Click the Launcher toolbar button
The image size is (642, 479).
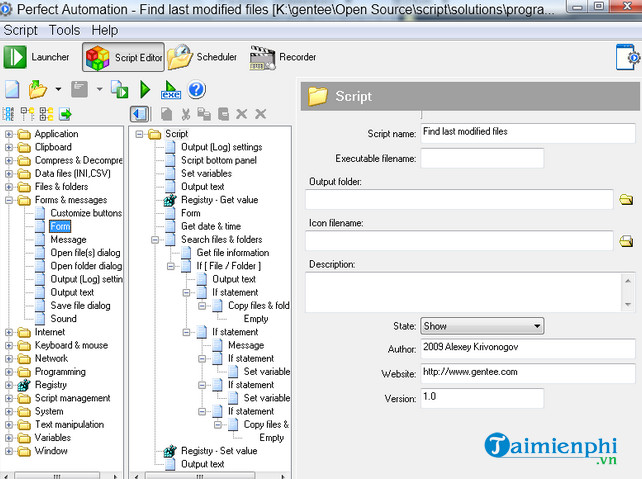[x=38, y=57]
